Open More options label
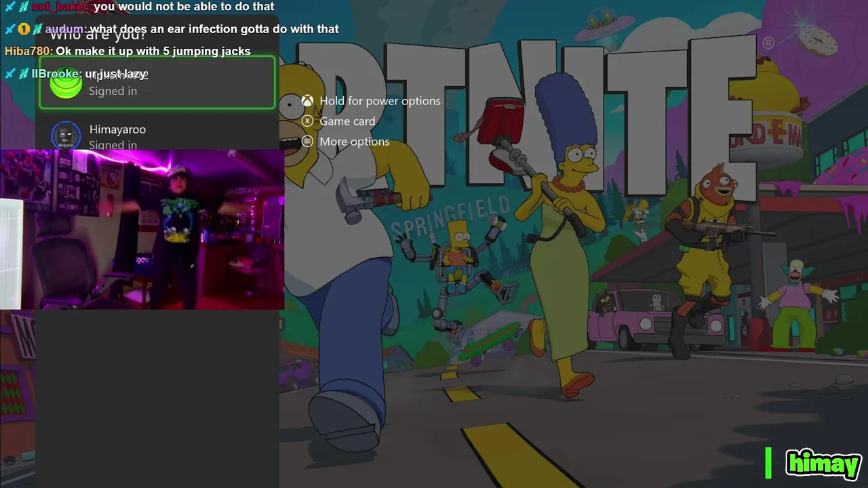Image resolution: width=868 pixels, height=488 pixels. click(x=355, y=142)
